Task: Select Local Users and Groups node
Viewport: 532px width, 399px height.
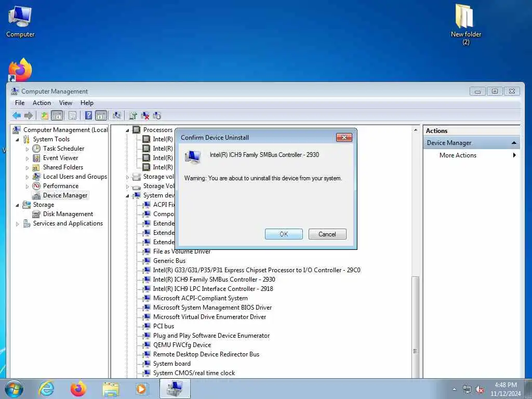Action: (x=75, y=177)
